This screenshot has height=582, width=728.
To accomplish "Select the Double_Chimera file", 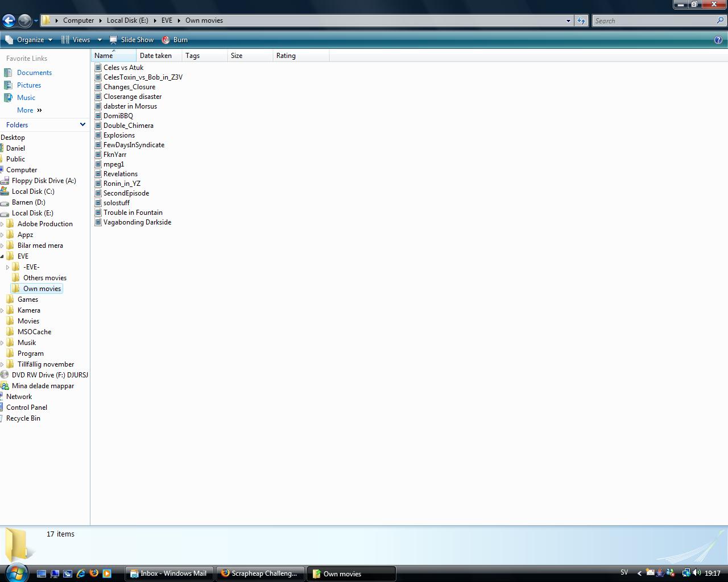I will point(128,126).
